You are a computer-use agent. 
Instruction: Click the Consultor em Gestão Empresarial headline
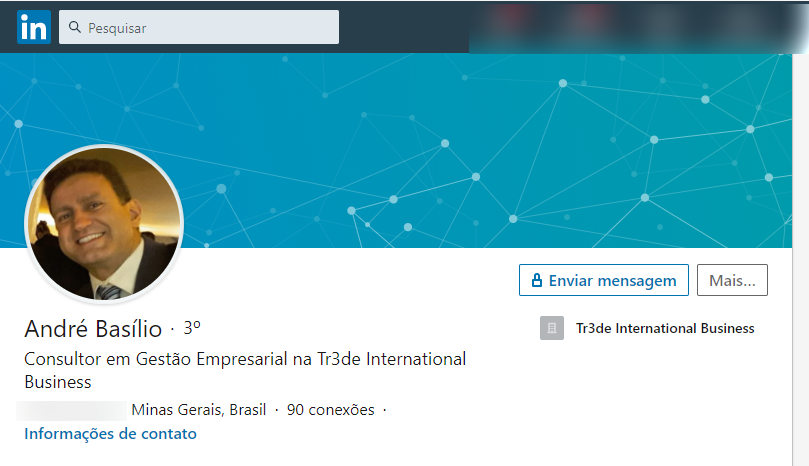245,370
